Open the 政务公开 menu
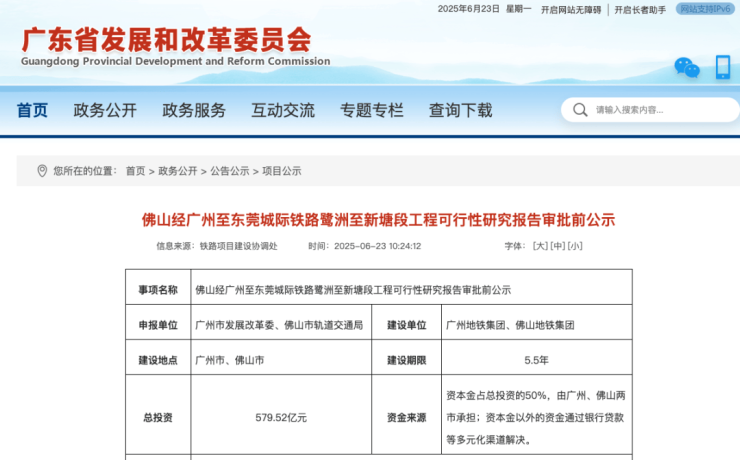 [x=105, y=110]
